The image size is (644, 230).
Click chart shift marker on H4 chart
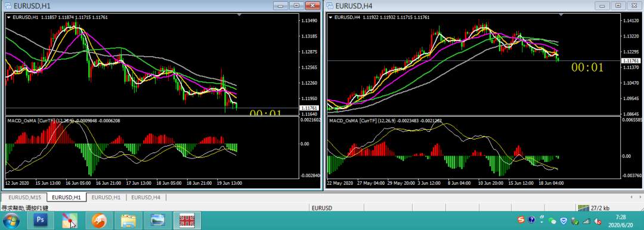tap(562, 15)
